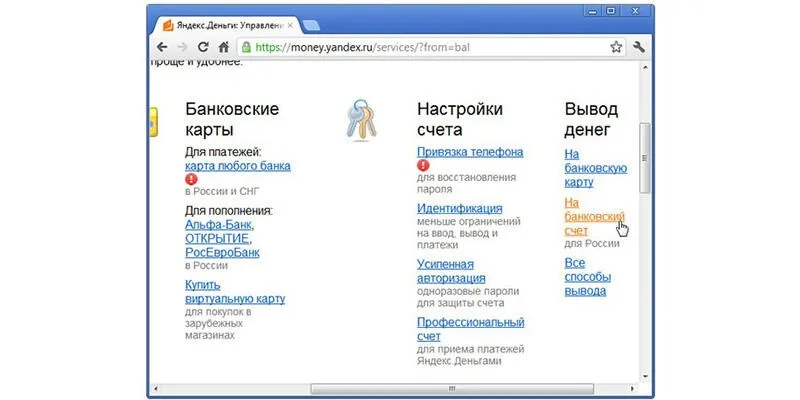Bookmark page with the star icon
The height and width of the screenshot is (400, 800).
click(x=616, y=47)
